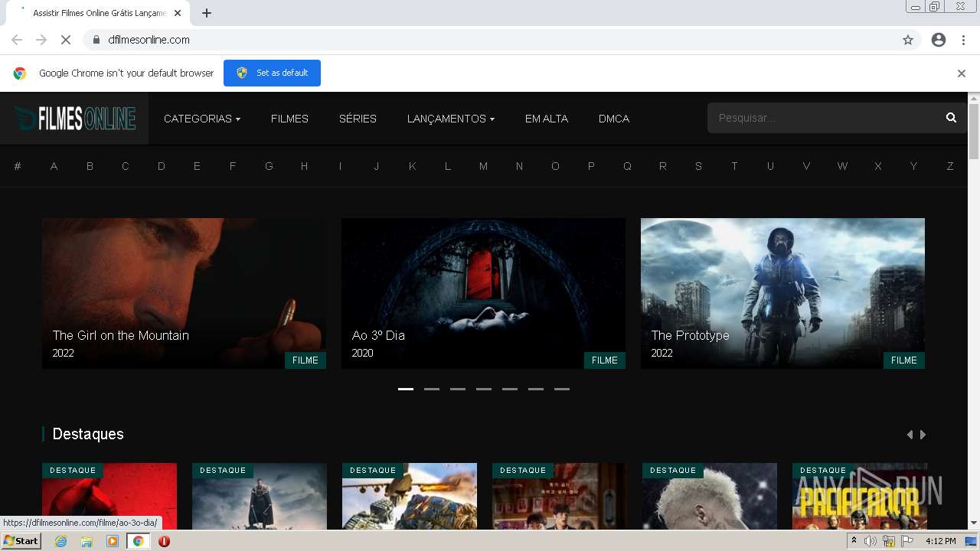The height and width of the screenshot is (551, 980).
Task: Expand the Categorias dropdown
Action: 202,119
